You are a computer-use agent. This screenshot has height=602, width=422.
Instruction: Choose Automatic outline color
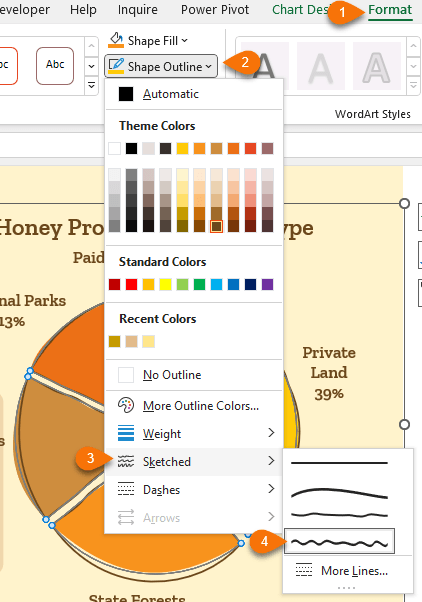pos(194,94)
